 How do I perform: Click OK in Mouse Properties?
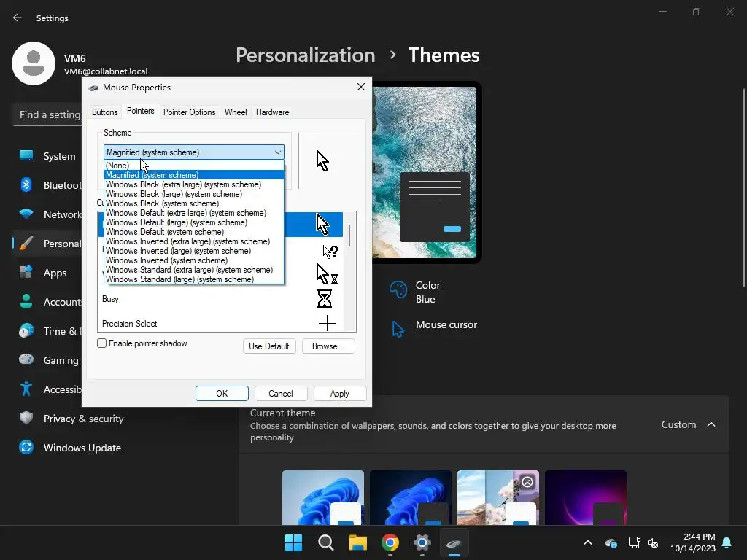pyautogui.click(x=222, y=393)
